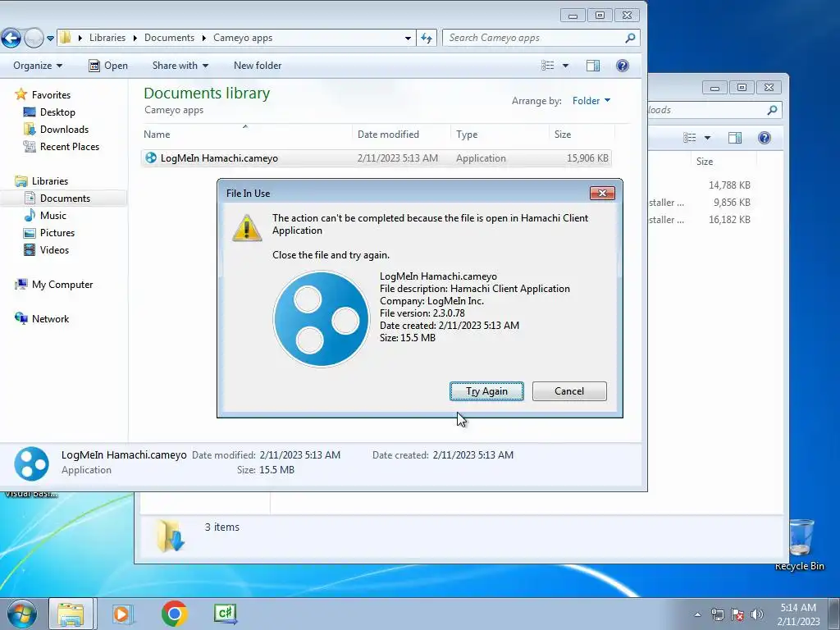The width and height of the screenshot is (840, 630).
Task: Toggle preview pane in background window
Action: tap(735, 138)
